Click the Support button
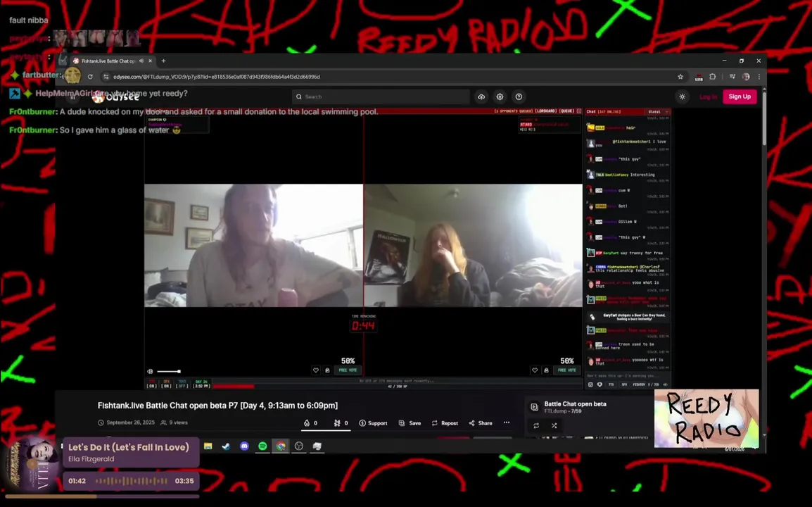Screen dimensions: 812x507 click(x=374, y=423)
